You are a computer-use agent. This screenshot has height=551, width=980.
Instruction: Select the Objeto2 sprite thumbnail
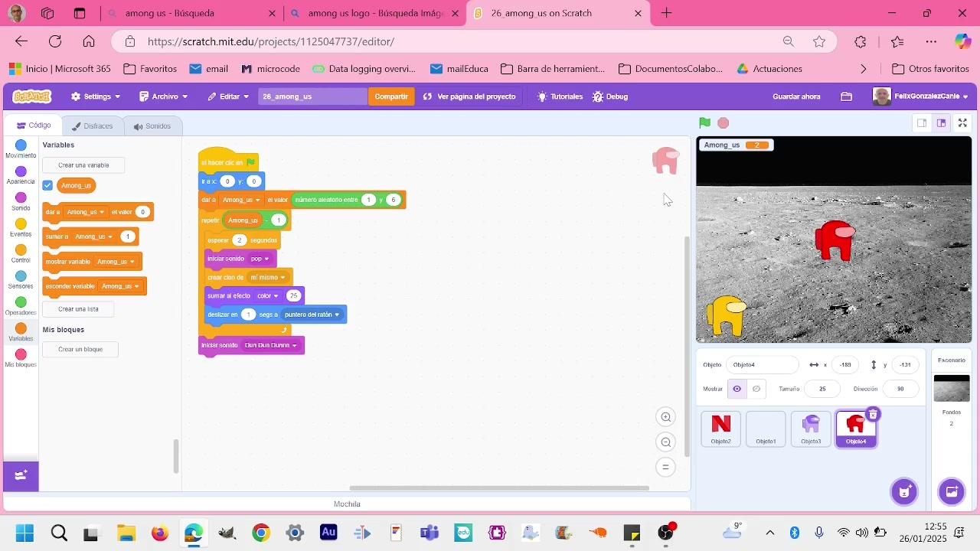click(x=720, y=429)
